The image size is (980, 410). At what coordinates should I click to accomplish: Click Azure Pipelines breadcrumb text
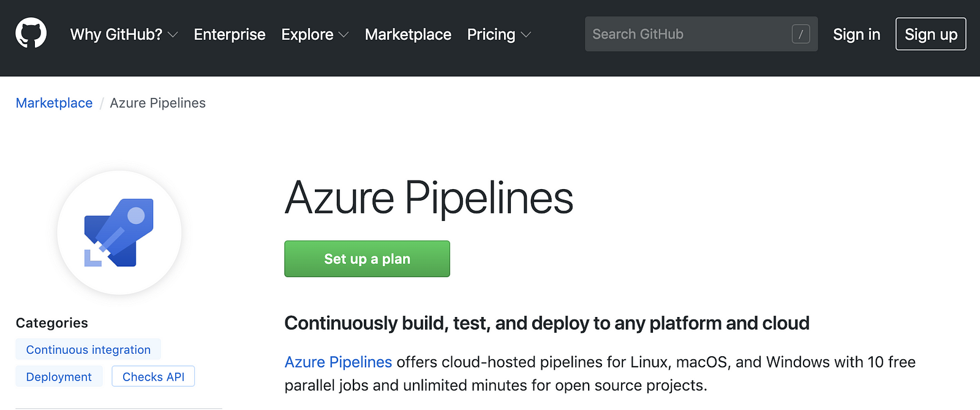pyautogui.click(x=157, y=103)
